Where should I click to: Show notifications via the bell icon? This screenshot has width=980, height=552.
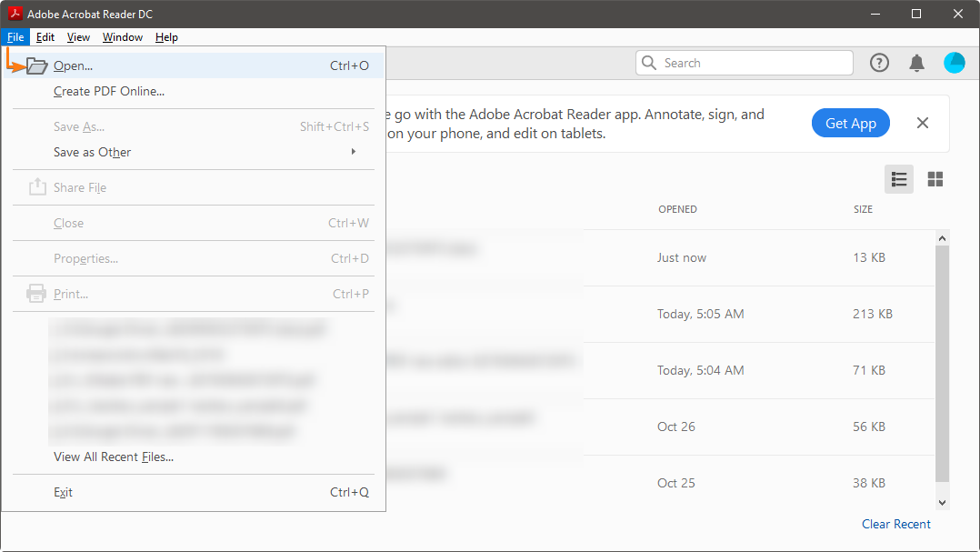(x=916, y=63)
